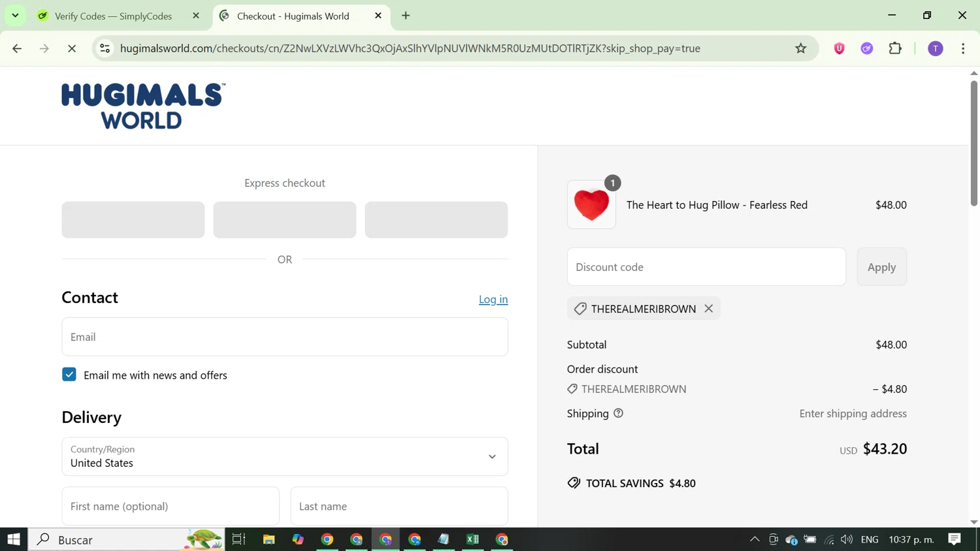Open a new browser tab
980x551 pixels.
406,16
